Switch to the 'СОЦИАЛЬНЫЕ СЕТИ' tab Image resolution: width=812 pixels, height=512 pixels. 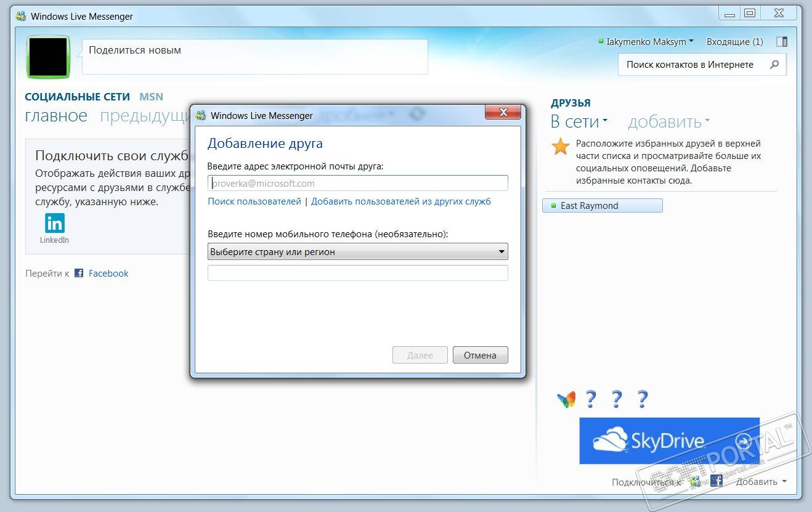77,97
